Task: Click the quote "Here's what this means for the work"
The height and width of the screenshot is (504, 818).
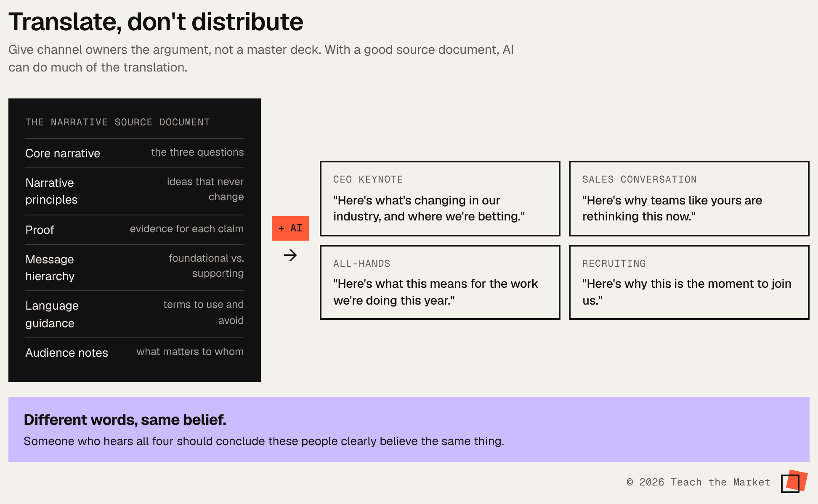Action: pos(436,292)
